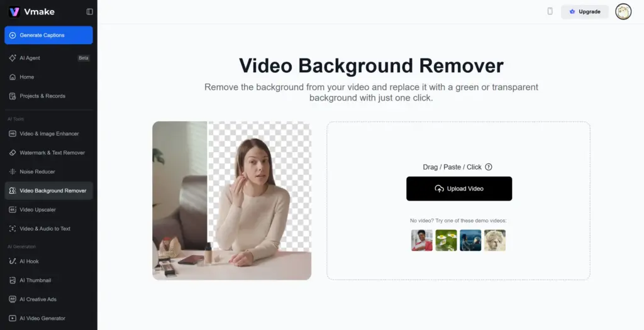Open the user profile avatar
This screenshot has height=330, width=644.
(623, 11)
